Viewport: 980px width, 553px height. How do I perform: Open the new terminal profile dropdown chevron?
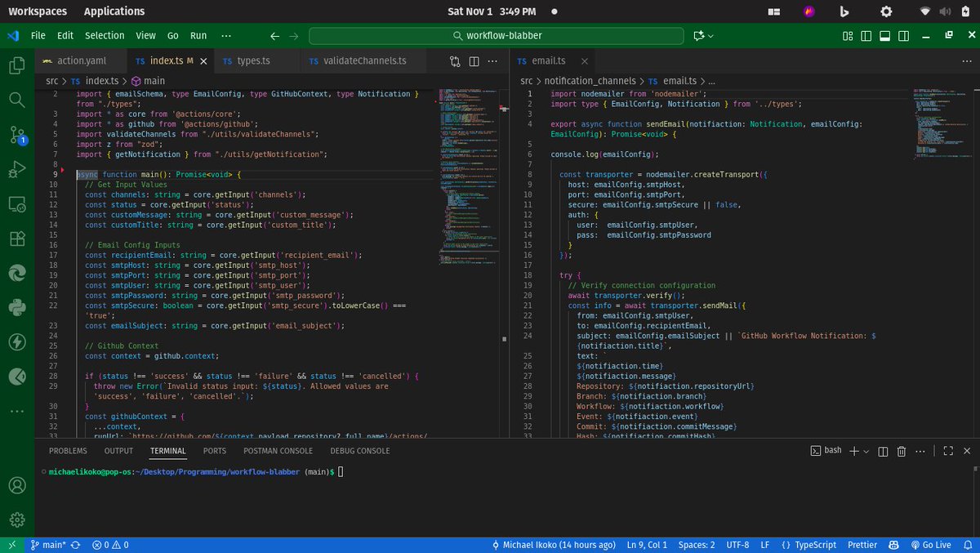click(x=866, y=450)
